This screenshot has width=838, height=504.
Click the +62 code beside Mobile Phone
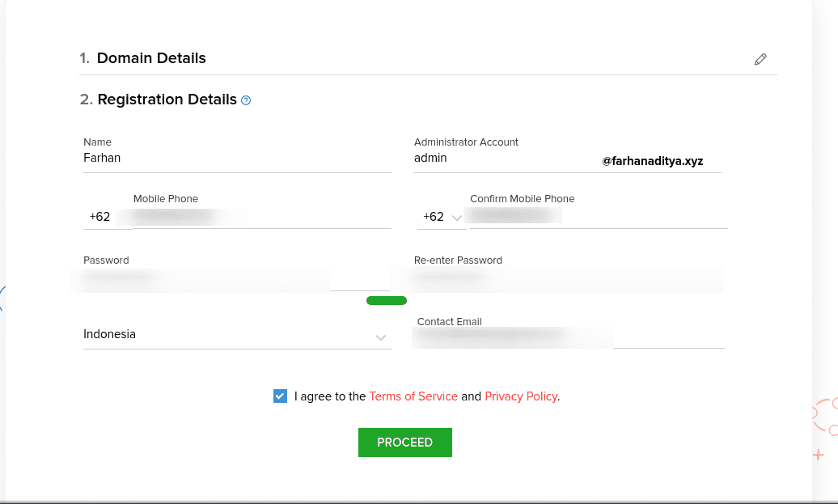pyautogui.click(x=100, y=217)
